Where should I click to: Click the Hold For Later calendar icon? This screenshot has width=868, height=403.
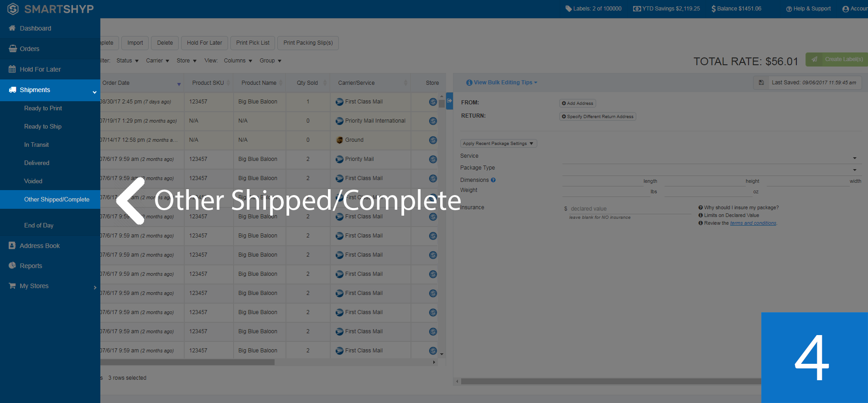12,69
